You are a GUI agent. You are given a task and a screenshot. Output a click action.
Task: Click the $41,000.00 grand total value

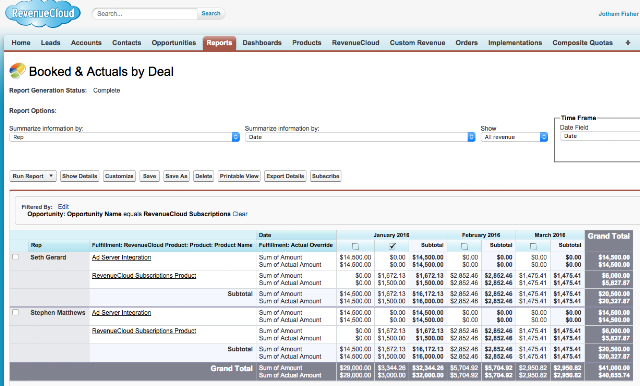tap(614, 368)
